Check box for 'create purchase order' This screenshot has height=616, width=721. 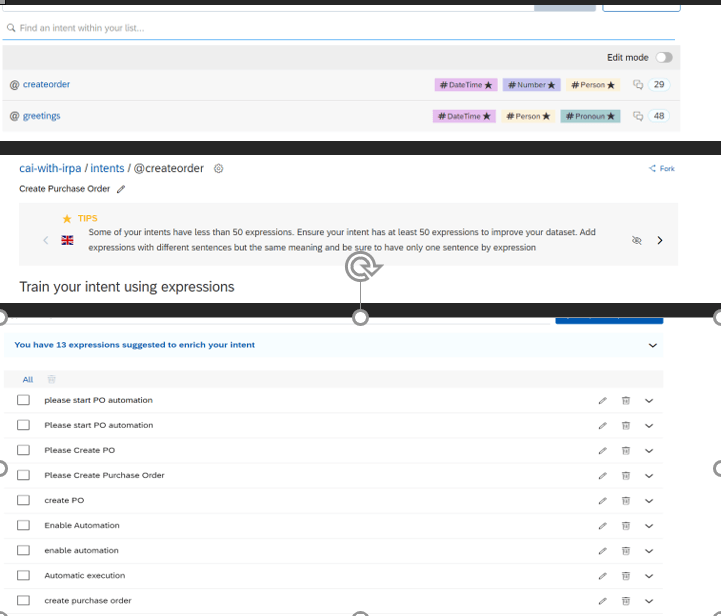pyautogui.click(x=23, y=600)
